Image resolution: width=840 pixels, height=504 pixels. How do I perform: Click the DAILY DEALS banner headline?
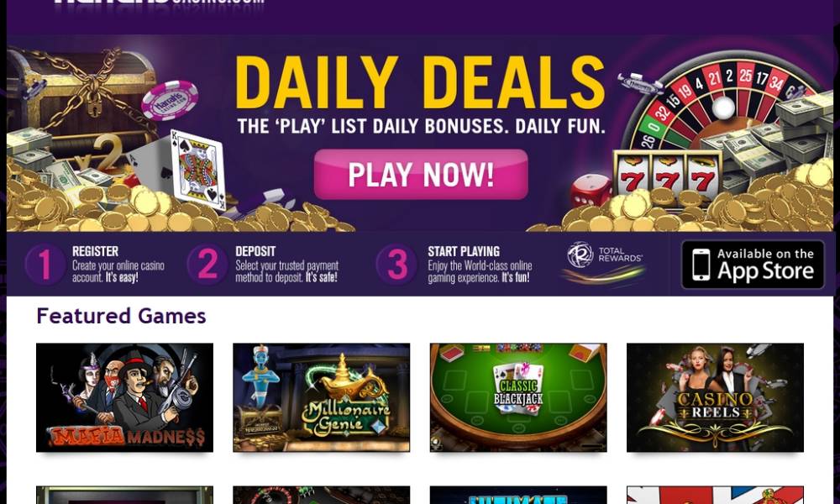tap(420, 82)
